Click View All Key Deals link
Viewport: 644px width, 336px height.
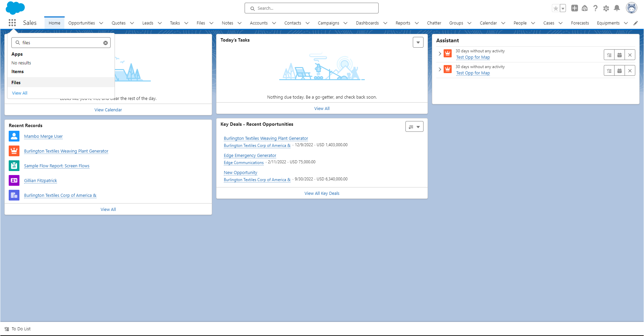(322, 193)
